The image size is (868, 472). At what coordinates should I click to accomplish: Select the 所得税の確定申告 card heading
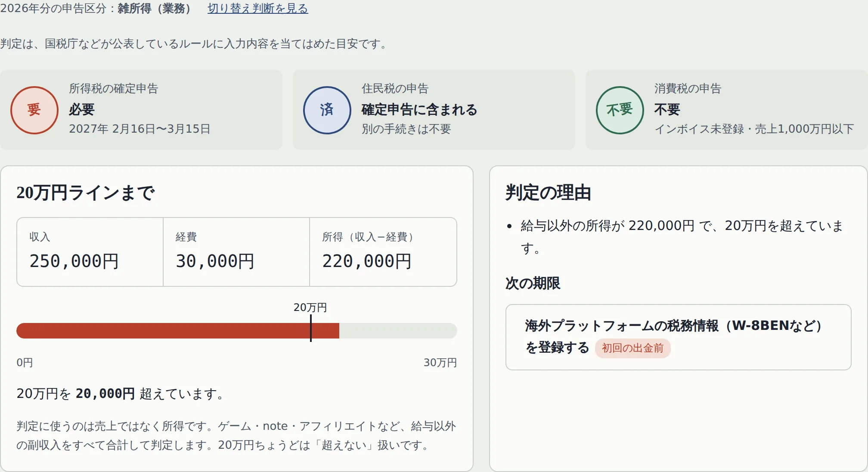[x=114, y=89]
